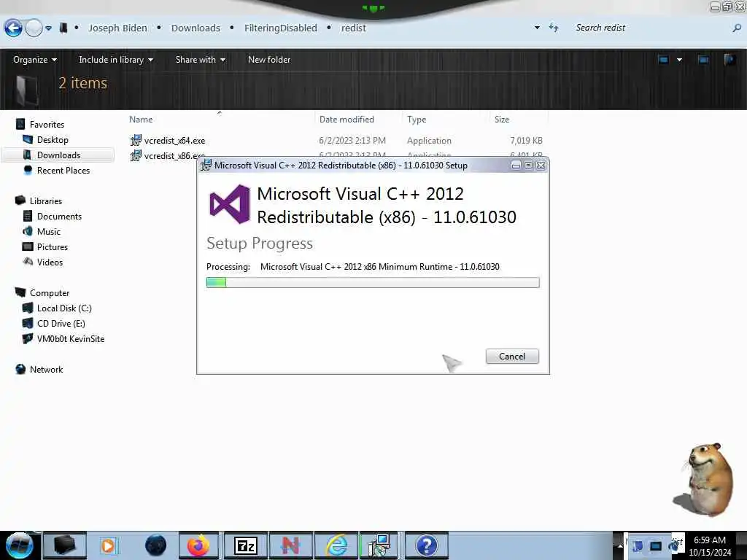
Task: Focus the Search redist field
Action: pos(650,28)
